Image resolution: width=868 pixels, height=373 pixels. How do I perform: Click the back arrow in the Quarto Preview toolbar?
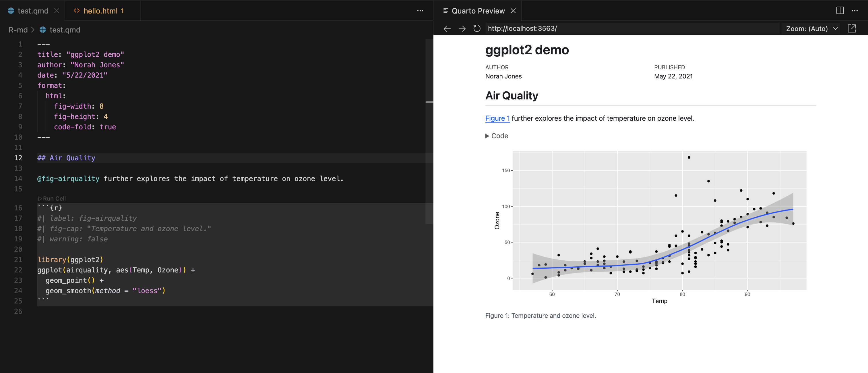(x=447, y=29)
